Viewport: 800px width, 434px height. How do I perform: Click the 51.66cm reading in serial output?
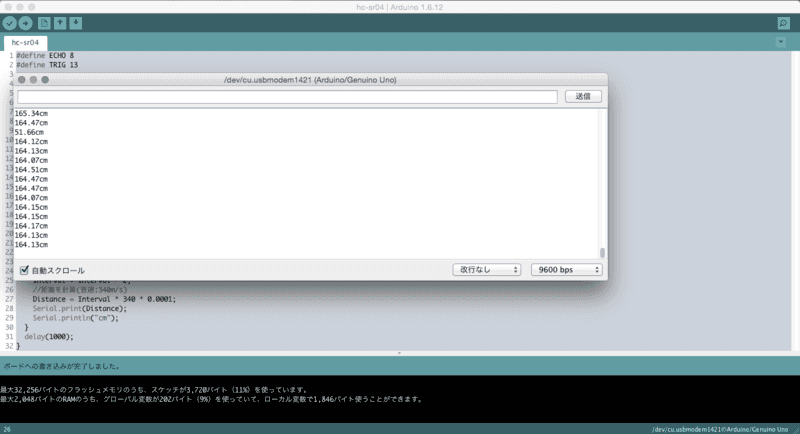click(x=30, y=132)
